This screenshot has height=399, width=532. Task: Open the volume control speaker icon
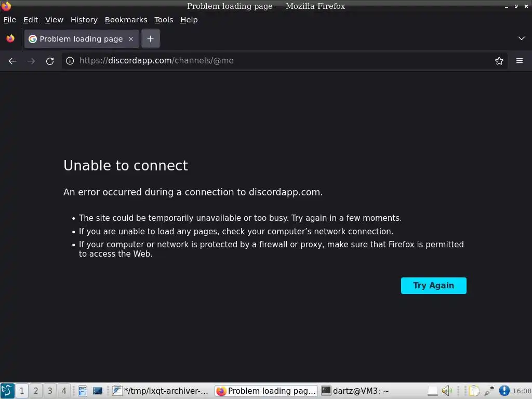[446, 391]
